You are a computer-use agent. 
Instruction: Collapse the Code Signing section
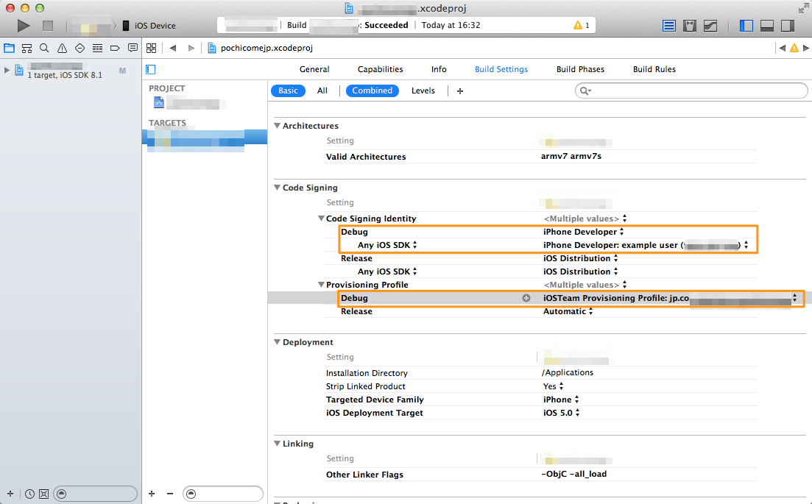(x=277, y=188)
